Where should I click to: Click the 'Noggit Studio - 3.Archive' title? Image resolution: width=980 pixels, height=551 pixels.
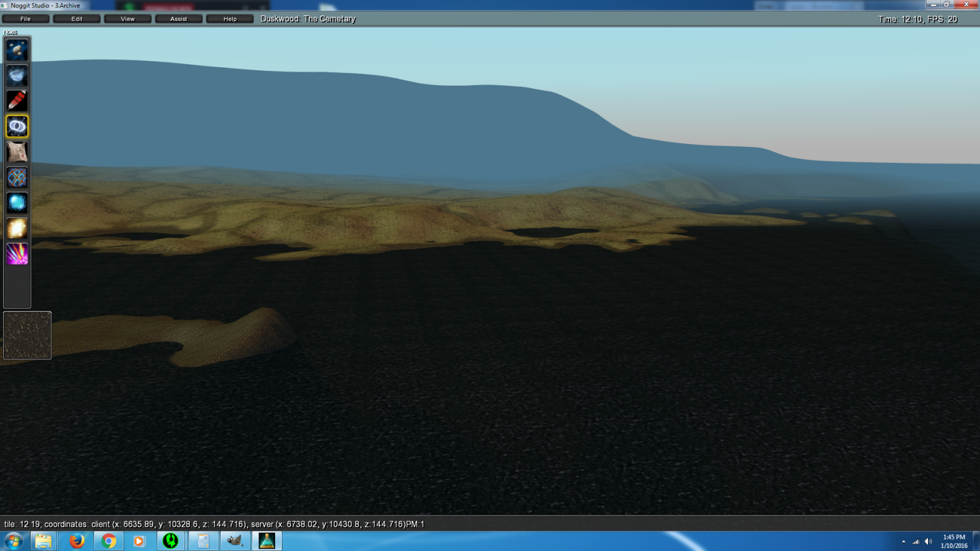click(x=45, y=6)
